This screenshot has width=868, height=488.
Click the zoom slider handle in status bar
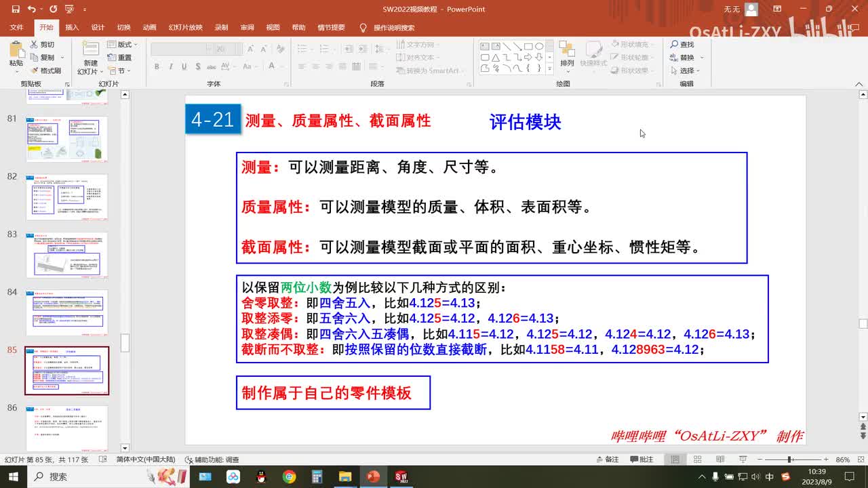pyautogui.click(x=789, y=460)
